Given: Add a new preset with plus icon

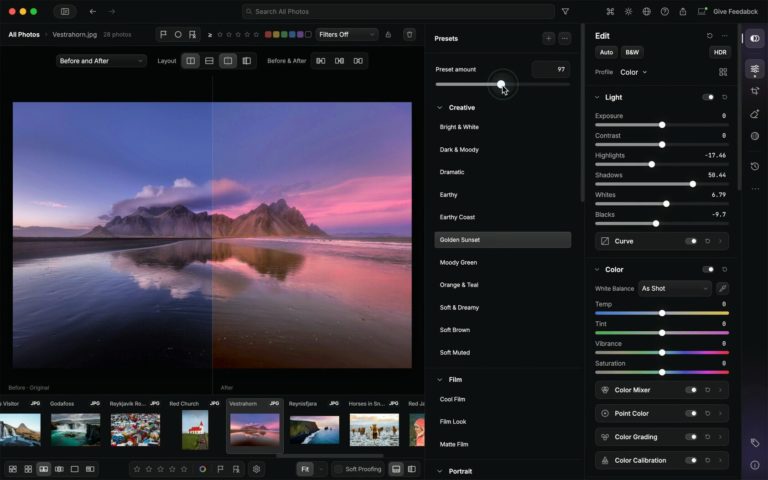Looking at the screenshot, I should click(549, 38).
